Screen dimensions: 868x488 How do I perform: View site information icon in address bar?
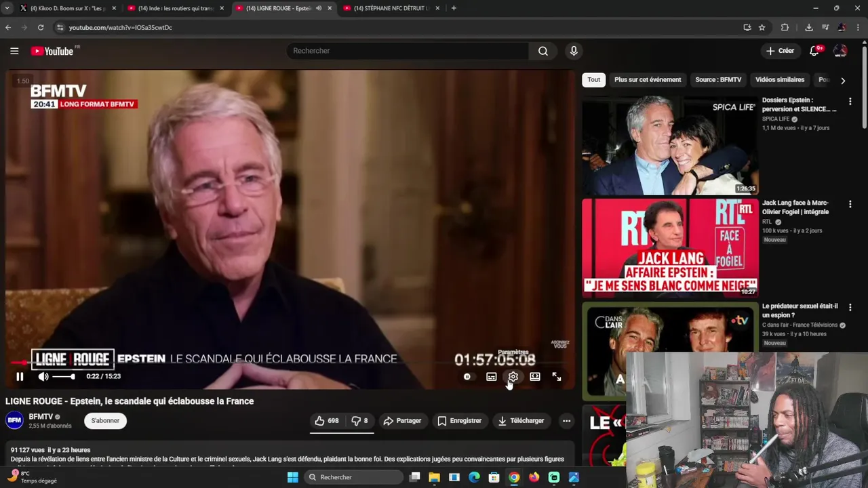[60, 27]
